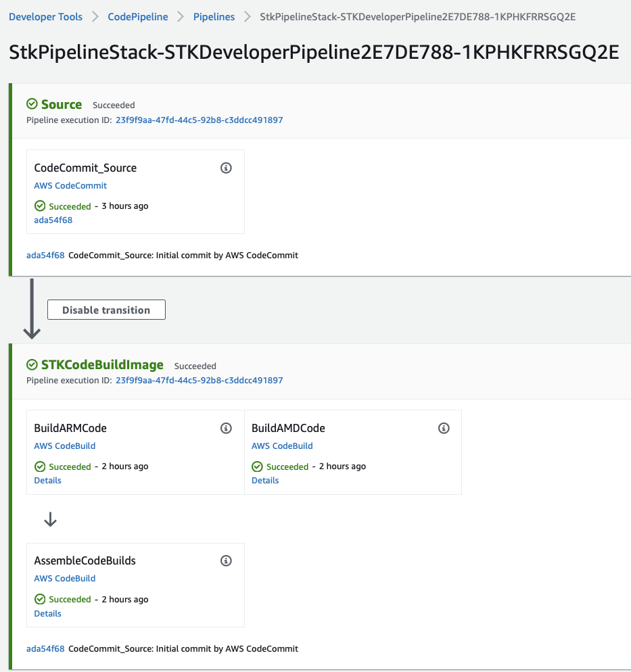Open the STKCodeBuildImage pipeline execution ID link
Viewport: 631px width, 672px height.
click(x=200, y=380)
